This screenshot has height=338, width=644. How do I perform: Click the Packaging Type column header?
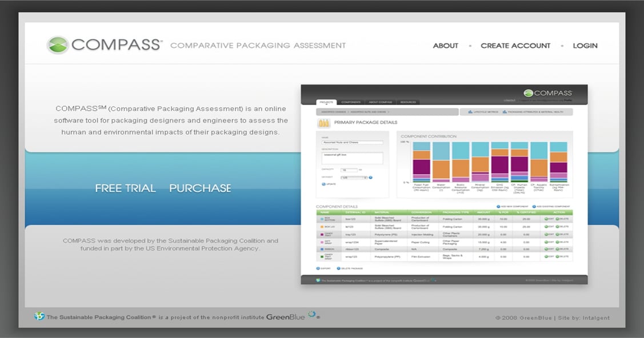(455, 212)
